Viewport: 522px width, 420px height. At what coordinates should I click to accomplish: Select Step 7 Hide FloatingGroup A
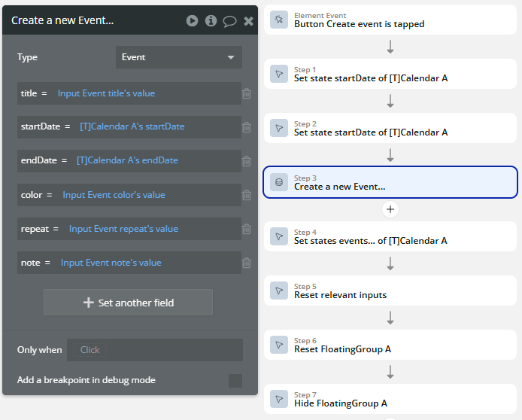390,399
